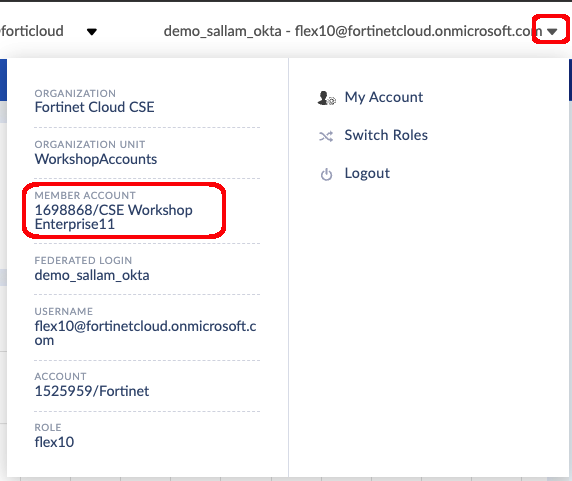Click the forticloud label in header
572x481 pixels.
click(32, 31)
